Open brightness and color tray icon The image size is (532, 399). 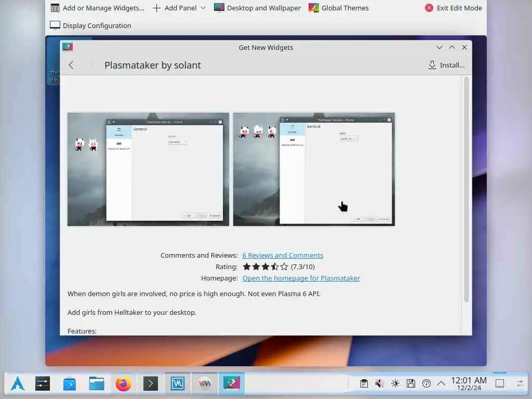395,384
